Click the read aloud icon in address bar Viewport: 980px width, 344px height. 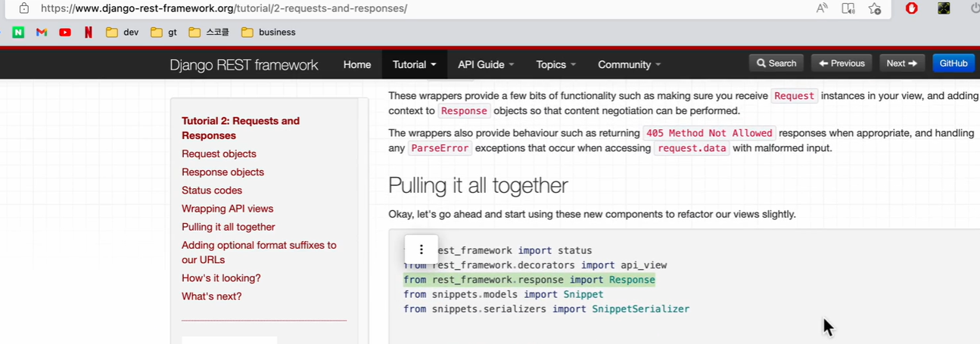822,8
